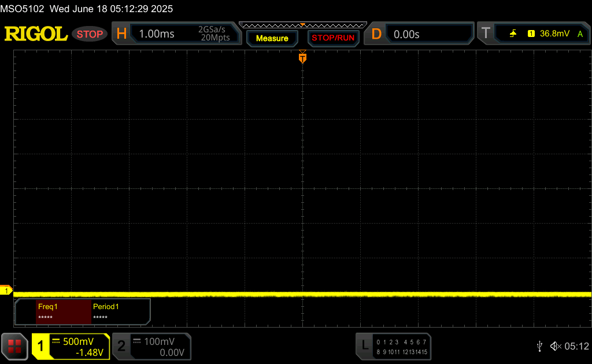
Task: Open the trigger T settings icon
Action: coord(486,33)
